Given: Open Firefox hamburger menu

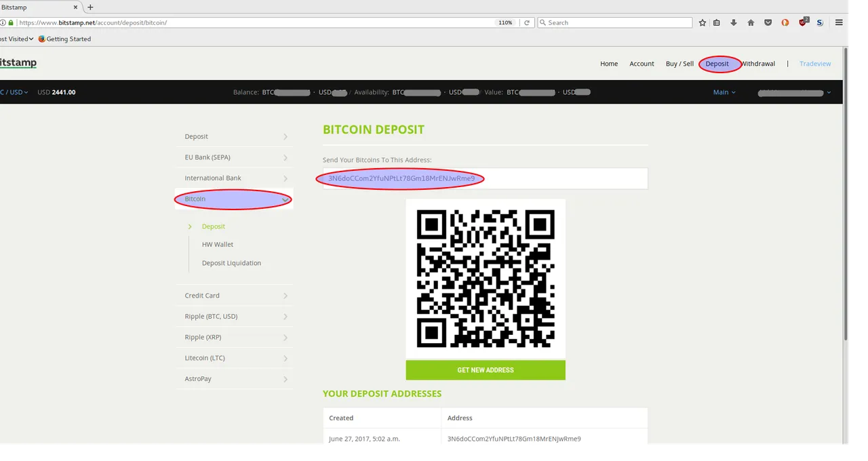Looking at the screenshot, I should [839, 22].
